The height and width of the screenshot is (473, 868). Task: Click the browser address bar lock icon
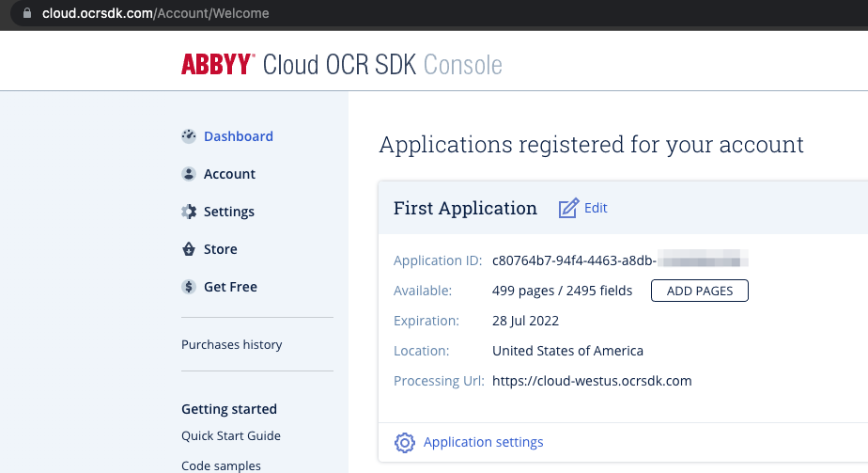click(x=26, y=13)
